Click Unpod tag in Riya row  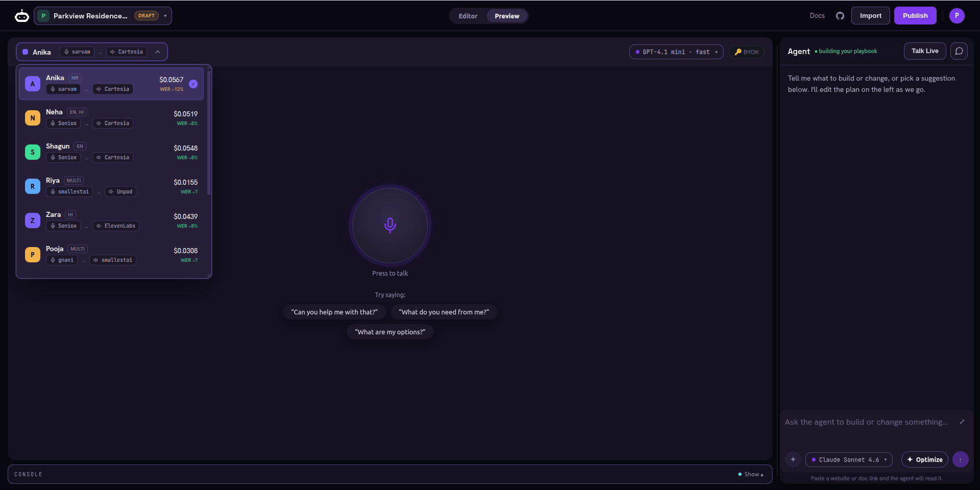click(121, 192)
